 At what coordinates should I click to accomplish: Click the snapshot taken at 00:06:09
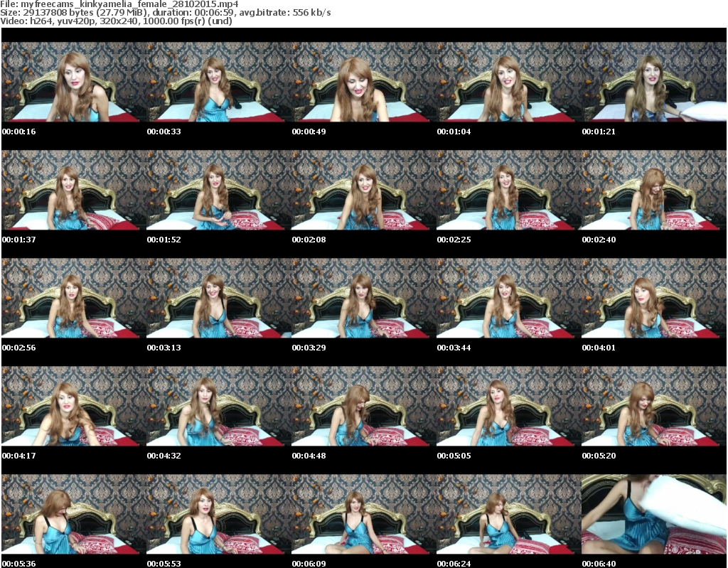point(364,514)
